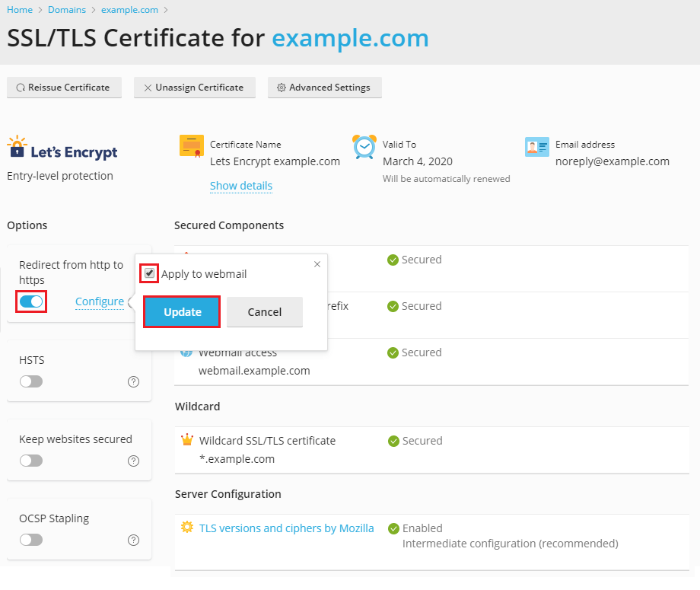
Task: Click the wildcard certificate crown icon
Action: point(187,440)
